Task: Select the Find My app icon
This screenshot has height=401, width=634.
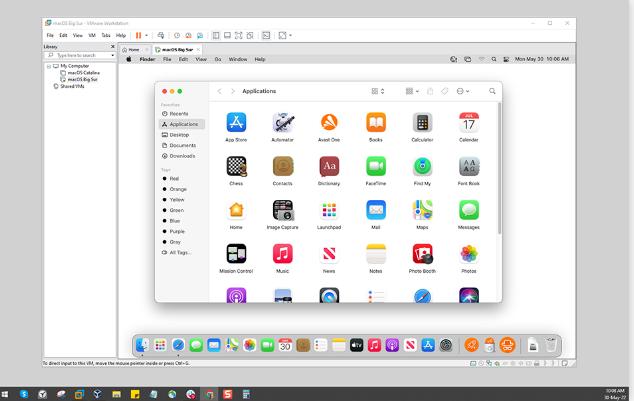Action: coord(422,166)
